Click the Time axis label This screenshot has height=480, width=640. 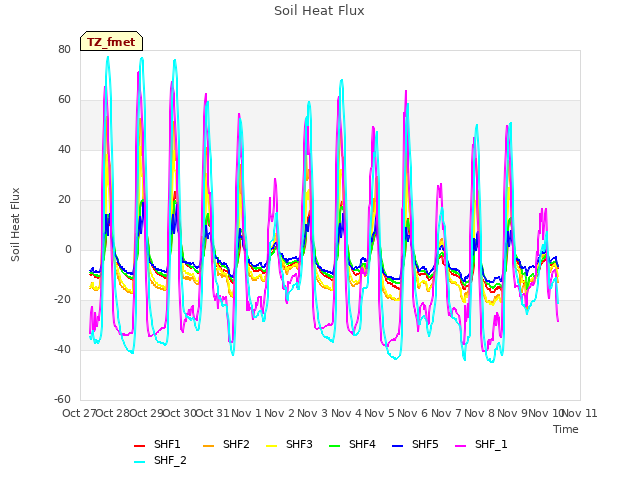click(x=566, y=429)
